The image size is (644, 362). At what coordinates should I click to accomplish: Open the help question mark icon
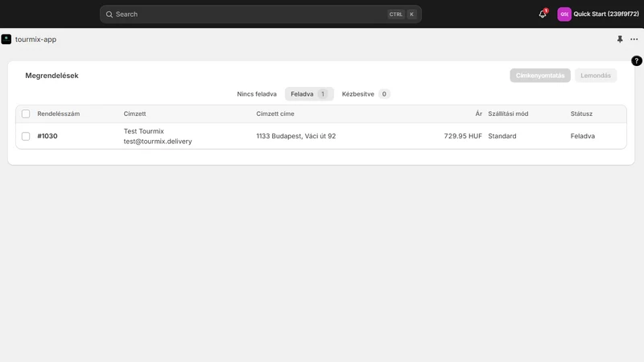pyautogui.click(x=637, y=61)
